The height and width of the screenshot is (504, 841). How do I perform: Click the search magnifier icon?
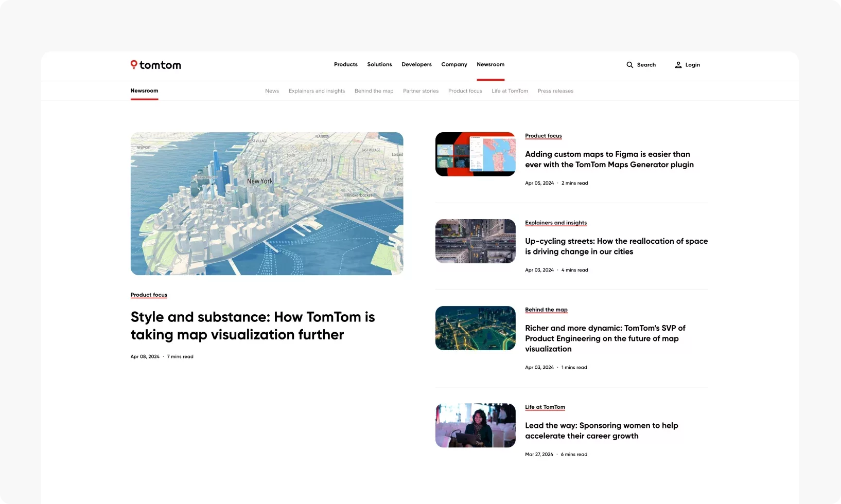point(629,65)
